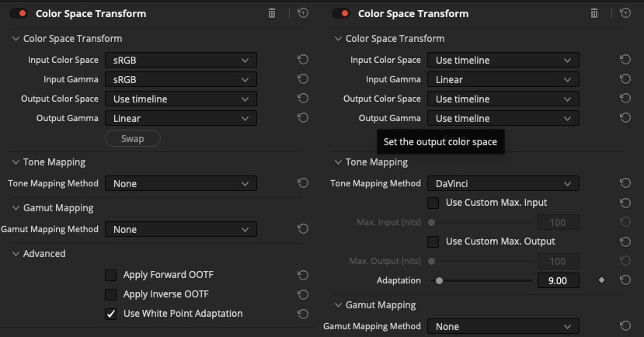This screenshot has width=644, height=337.
Task: Open right Output Color Space dropdown
Action: [503, 99]
